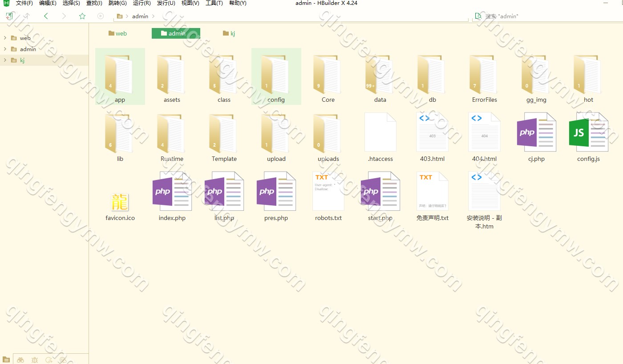Click the star bookmark icon
Image resolution: width=623 pixels, height=364 pixels.
tap(82, 16)
